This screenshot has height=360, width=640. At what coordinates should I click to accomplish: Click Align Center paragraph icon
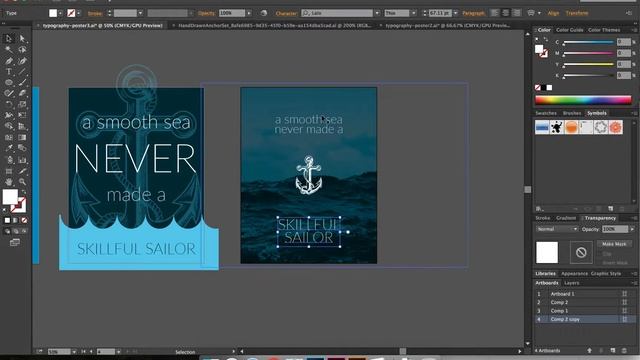(505, 13)
